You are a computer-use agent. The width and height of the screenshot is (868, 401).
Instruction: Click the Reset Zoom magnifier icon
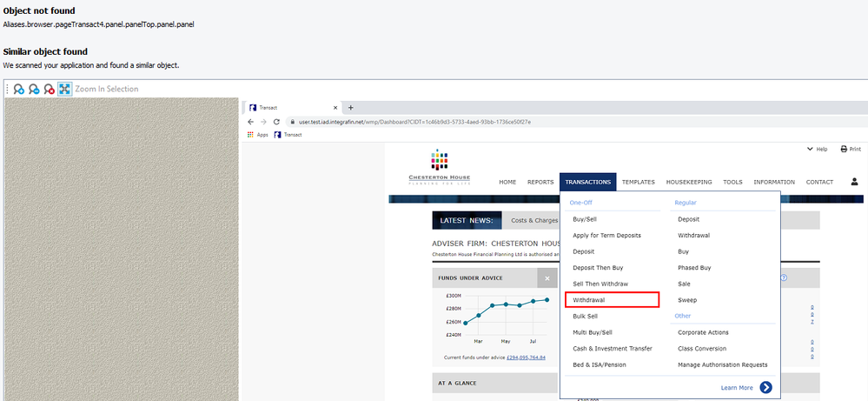[x=50, y=89]
